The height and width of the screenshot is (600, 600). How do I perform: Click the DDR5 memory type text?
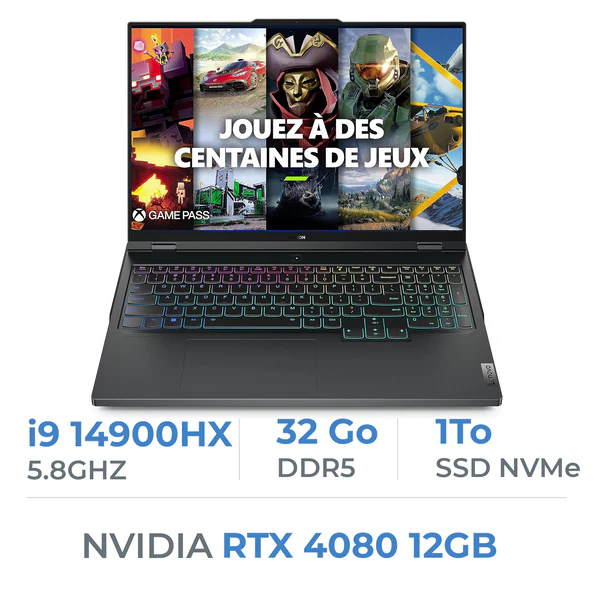click(316, 468)
